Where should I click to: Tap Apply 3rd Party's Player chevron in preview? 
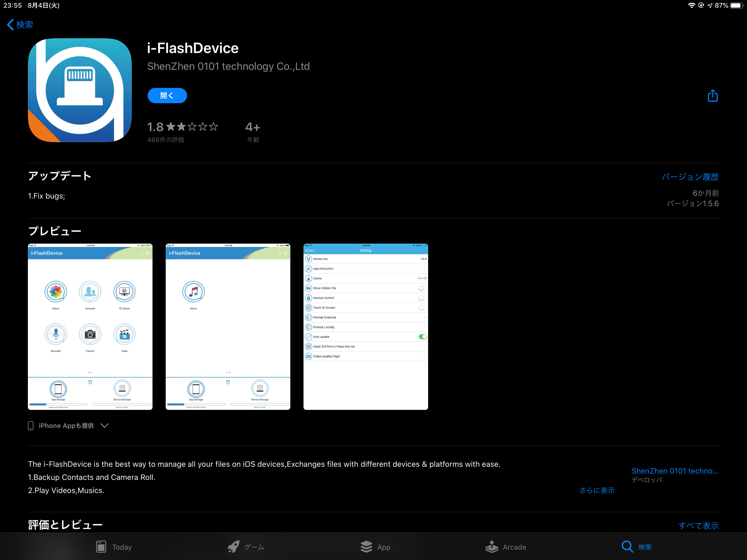[x=424, y=346]
